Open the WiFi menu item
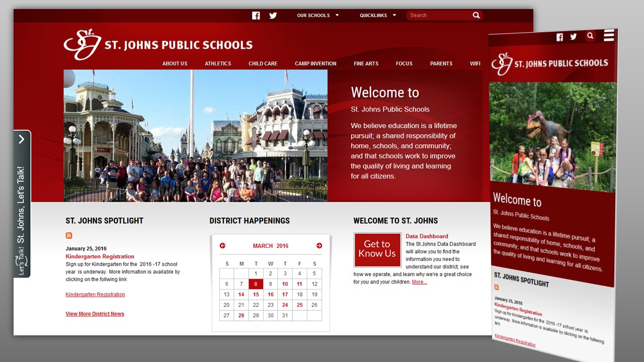The height and width of the screenshot is (362, 644). pyautogui.click(x=475, y=63)
